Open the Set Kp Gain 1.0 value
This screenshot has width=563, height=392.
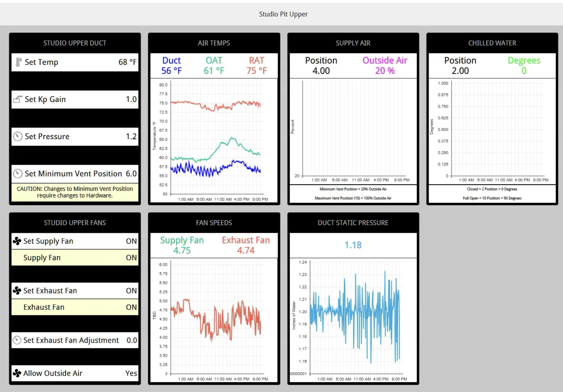(131, 100)
